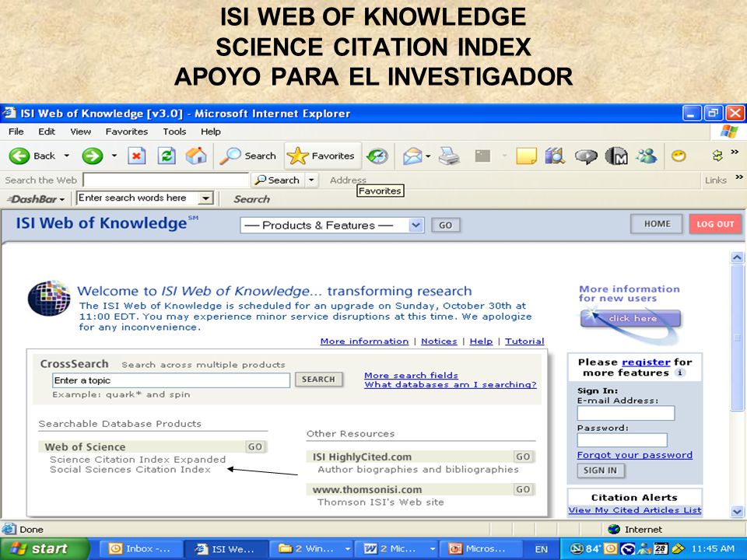Click GO for ISI HighlyCited.com
The image size is (747, 560).
point(523,457)
